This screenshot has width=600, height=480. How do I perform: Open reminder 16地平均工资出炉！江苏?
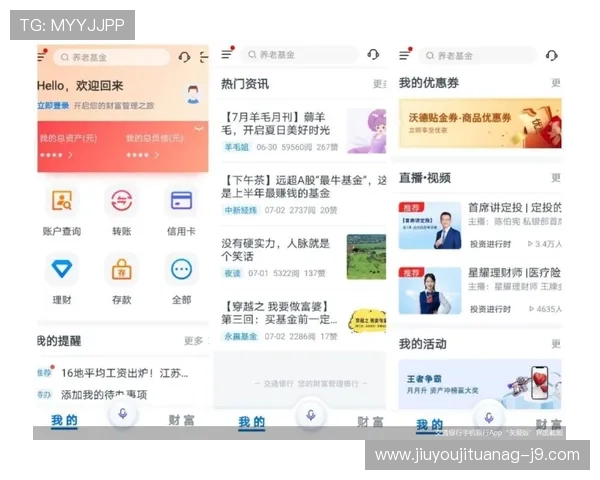(124, 373)
